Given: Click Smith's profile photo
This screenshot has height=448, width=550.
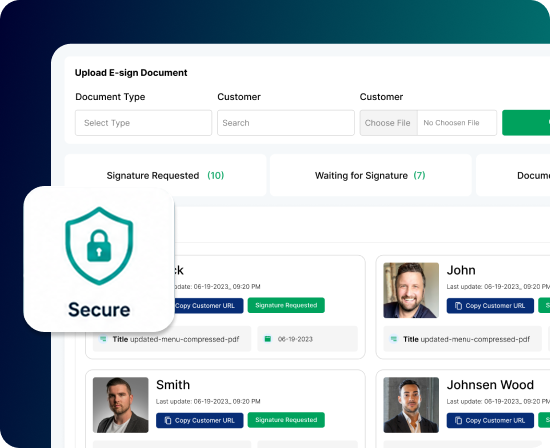Looking at the screenshot, I should (x=120, y=405).
